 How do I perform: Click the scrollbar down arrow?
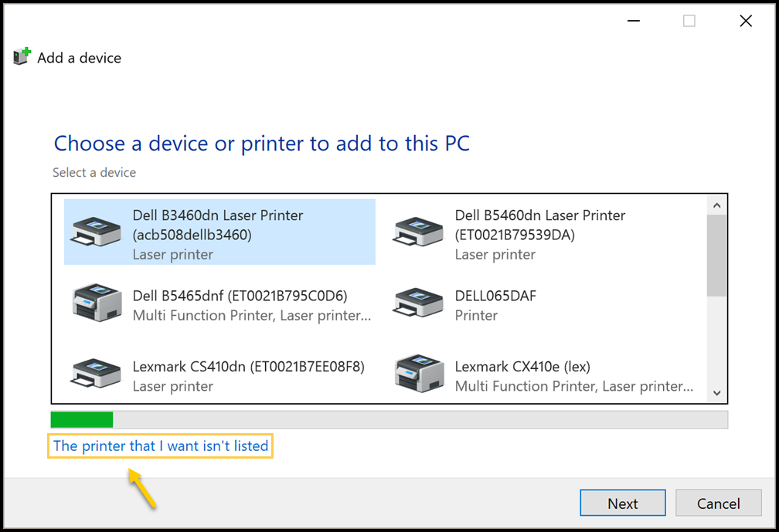coord(716,393)
